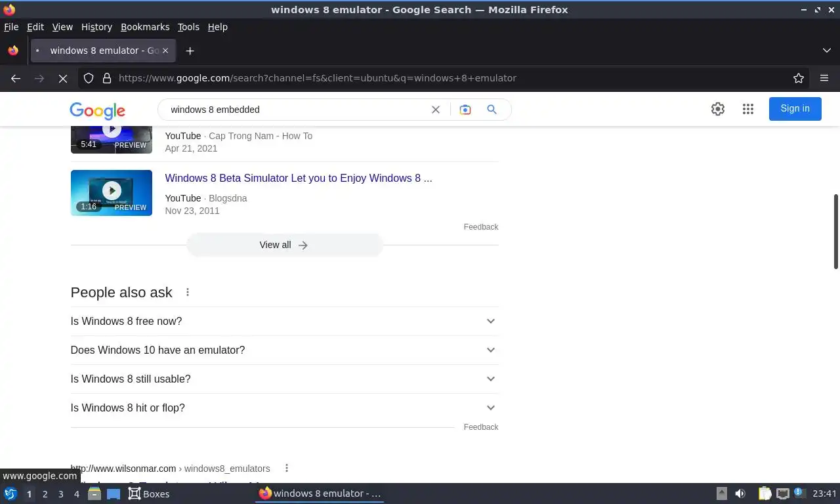Stop loading the page

[63, 78]
